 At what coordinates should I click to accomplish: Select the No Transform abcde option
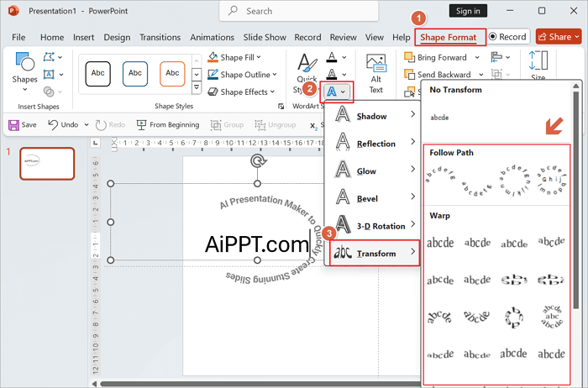click(439, 118)
